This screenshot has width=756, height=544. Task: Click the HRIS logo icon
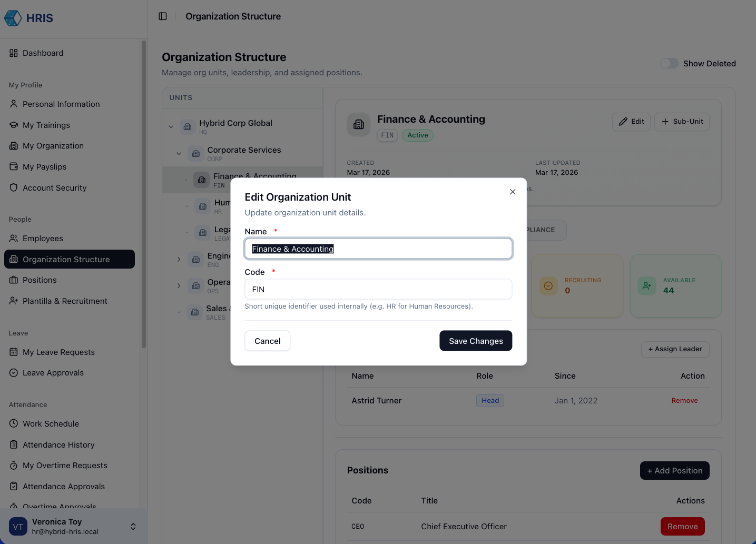coord(13,18)
